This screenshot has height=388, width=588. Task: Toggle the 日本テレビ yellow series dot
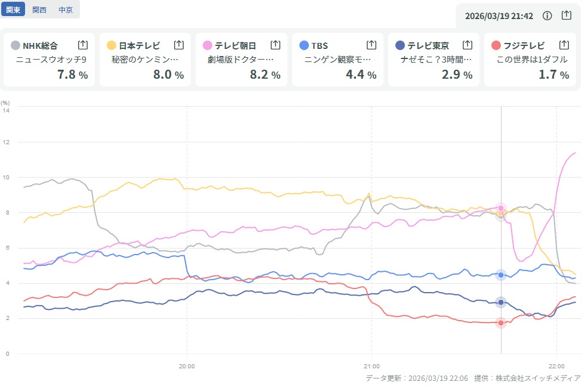pos(112,45)
